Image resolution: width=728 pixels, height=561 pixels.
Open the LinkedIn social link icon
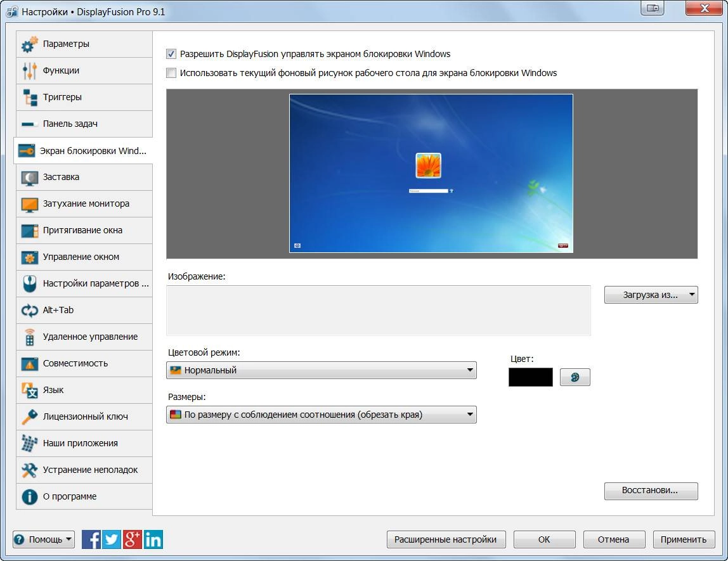153,539
